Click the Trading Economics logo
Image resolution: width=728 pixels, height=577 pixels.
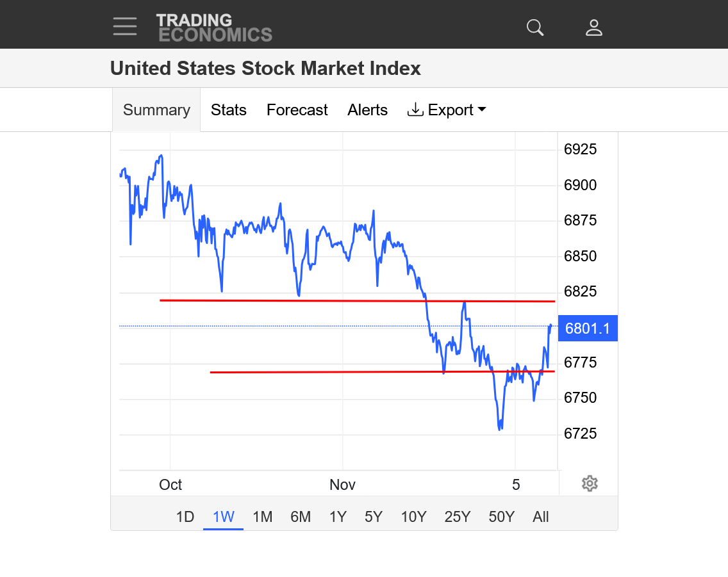tap(214, 28)
